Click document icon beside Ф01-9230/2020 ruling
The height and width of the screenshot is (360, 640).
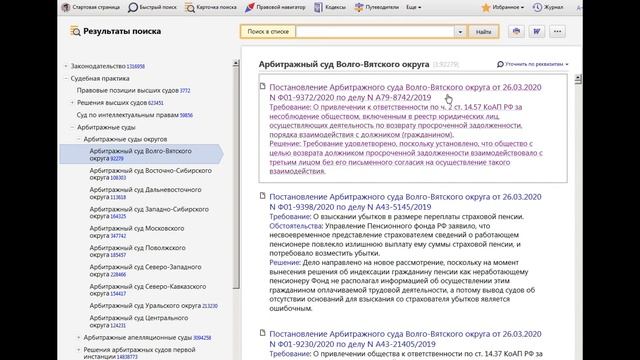[262, 333]
